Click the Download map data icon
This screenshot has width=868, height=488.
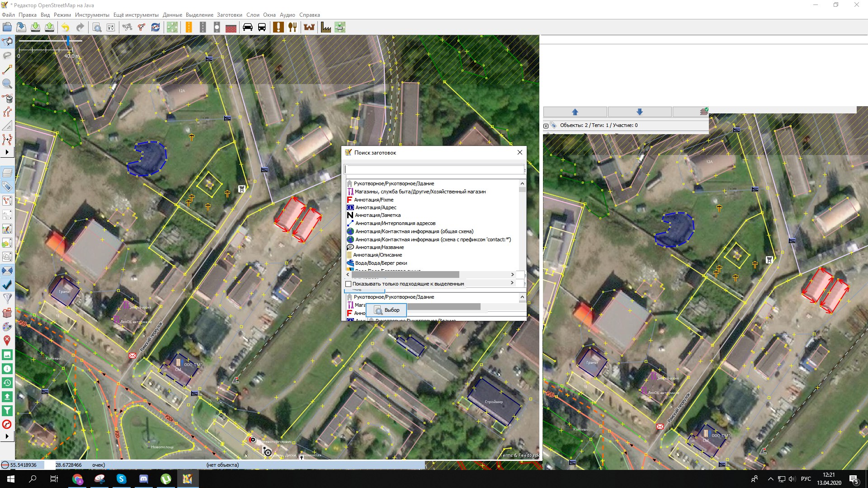click(x=35, y=27)
